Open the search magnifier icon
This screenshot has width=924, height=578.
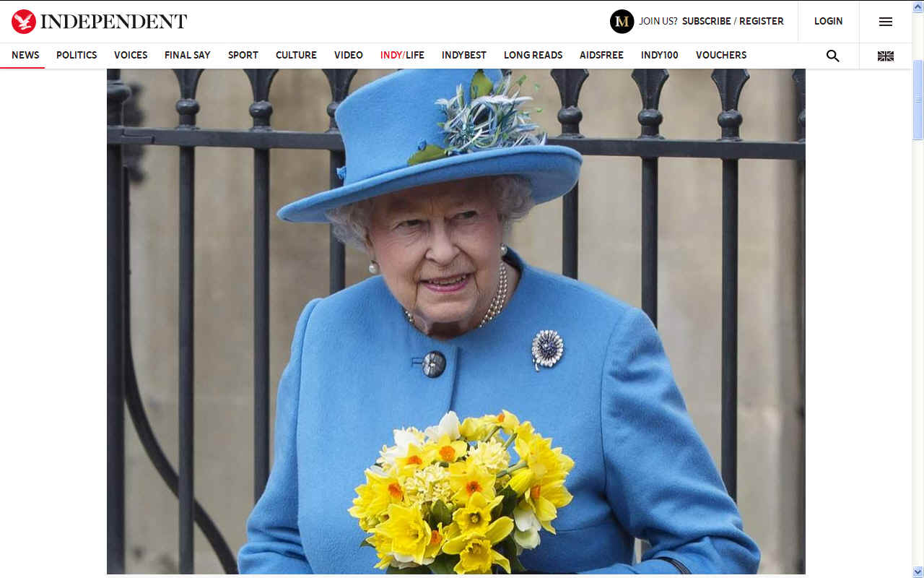point(832,56)
